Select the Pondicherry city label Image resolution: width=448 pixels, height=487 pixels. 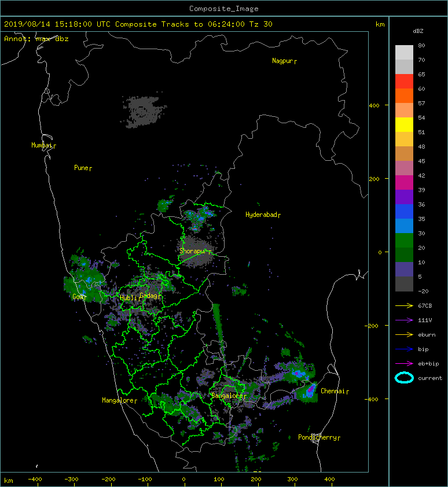click(319, 437)
